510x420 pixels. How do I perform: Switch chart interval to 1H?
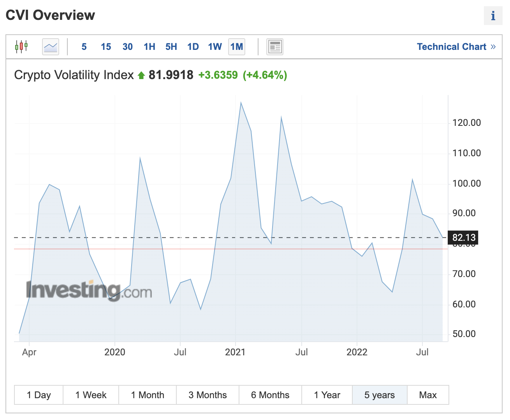149,46
